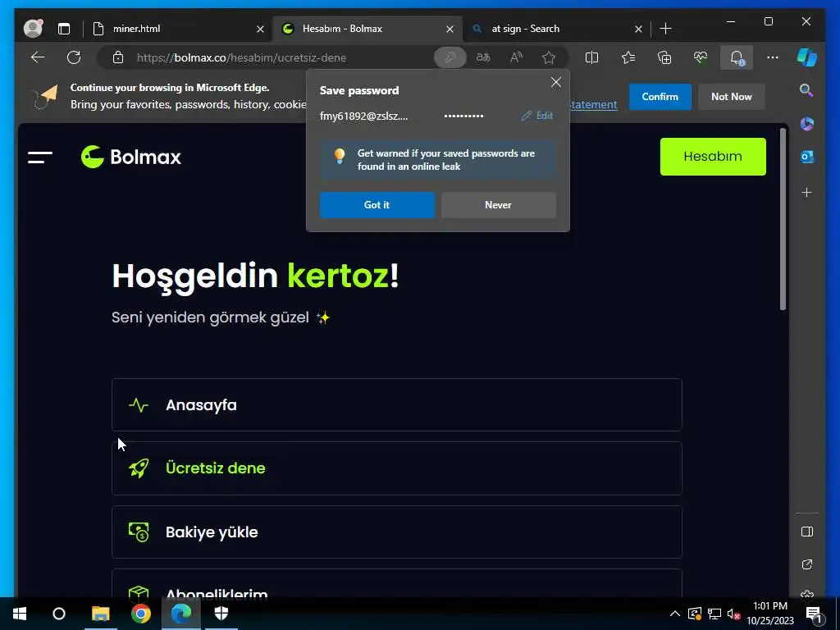Open the Bakiye yükle menu item
Screen dimensions: 840x630
pos(396,532)
